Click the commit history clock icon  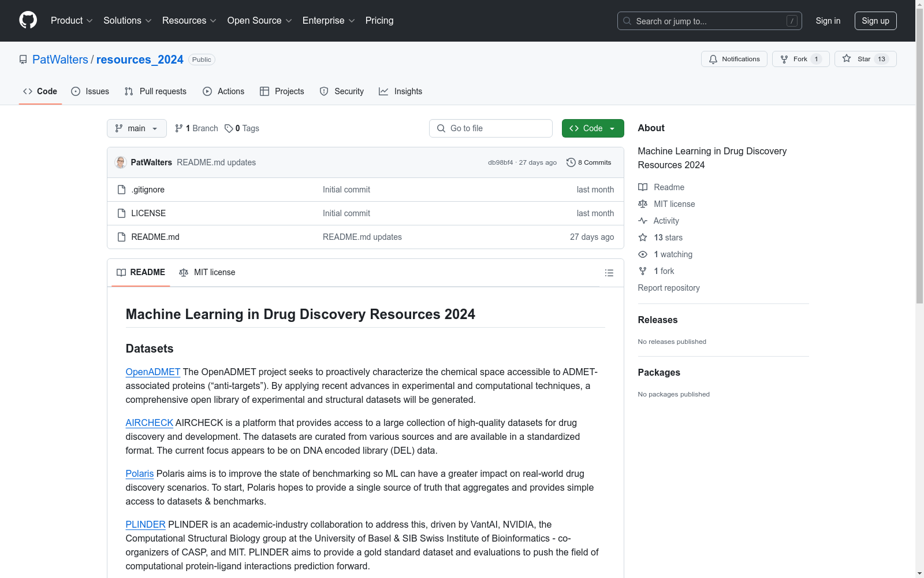pos(571,162)
